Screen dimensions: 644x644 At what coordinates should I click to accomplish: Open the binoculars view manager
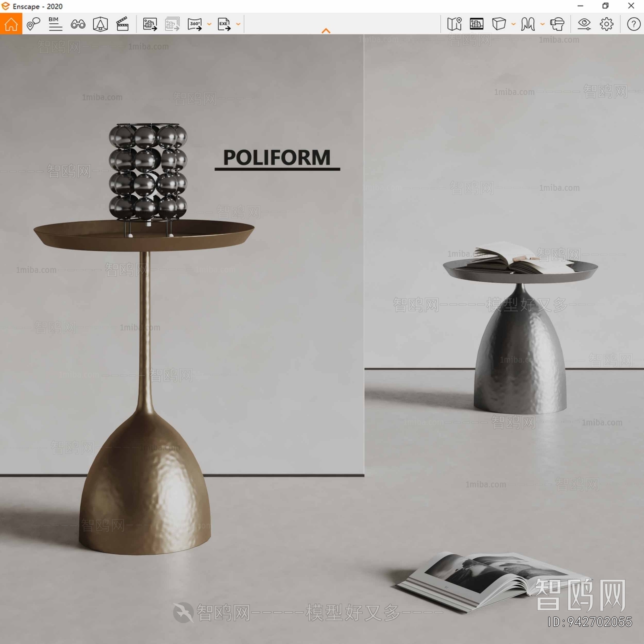78,24
